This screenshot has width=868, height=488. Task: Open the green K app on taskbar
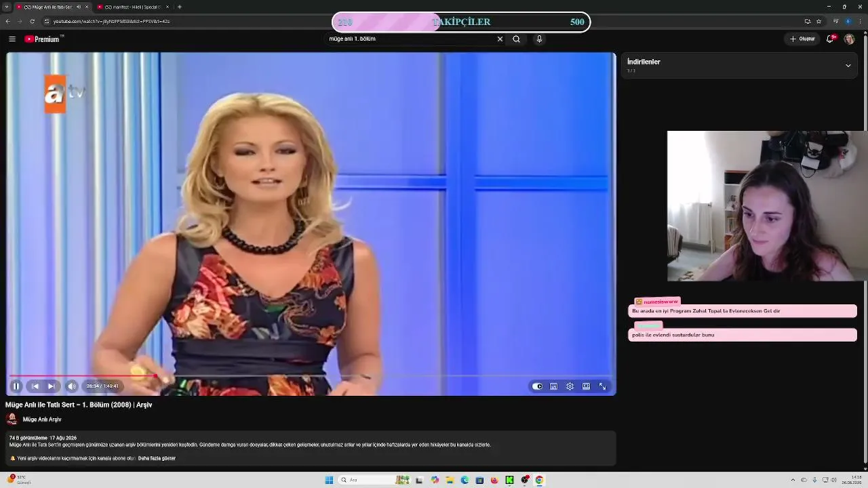509,480
